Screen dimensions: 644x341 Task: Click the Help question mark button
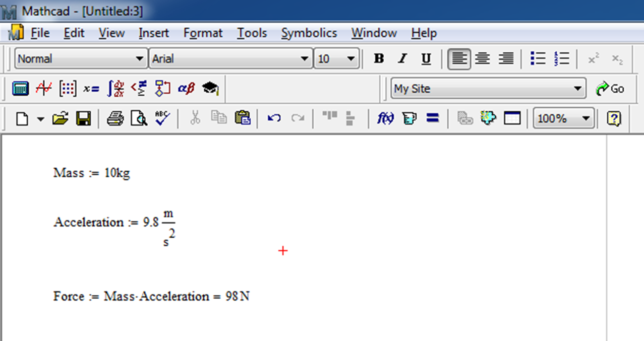tap(614, 119)
